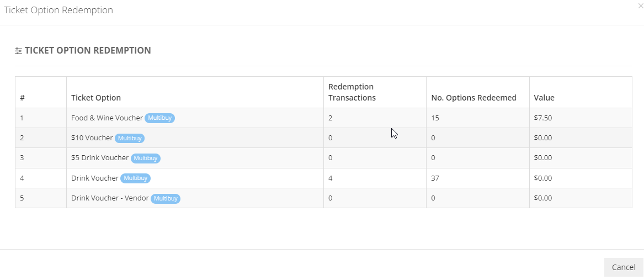Click the Cancel button

click(x=624, y=267)
